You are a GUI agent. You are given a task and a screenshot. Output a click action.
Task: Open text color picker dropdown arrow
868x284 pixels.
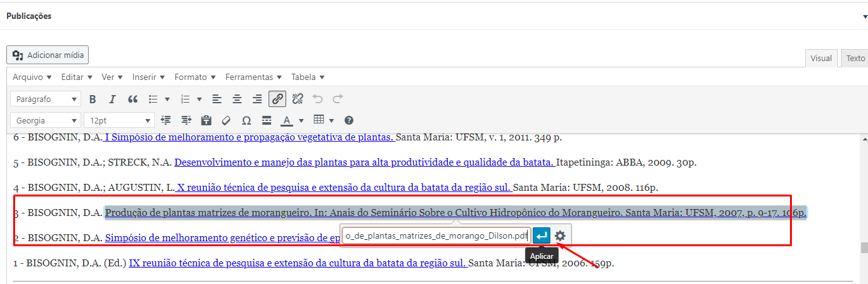click(x=301, y=120)
